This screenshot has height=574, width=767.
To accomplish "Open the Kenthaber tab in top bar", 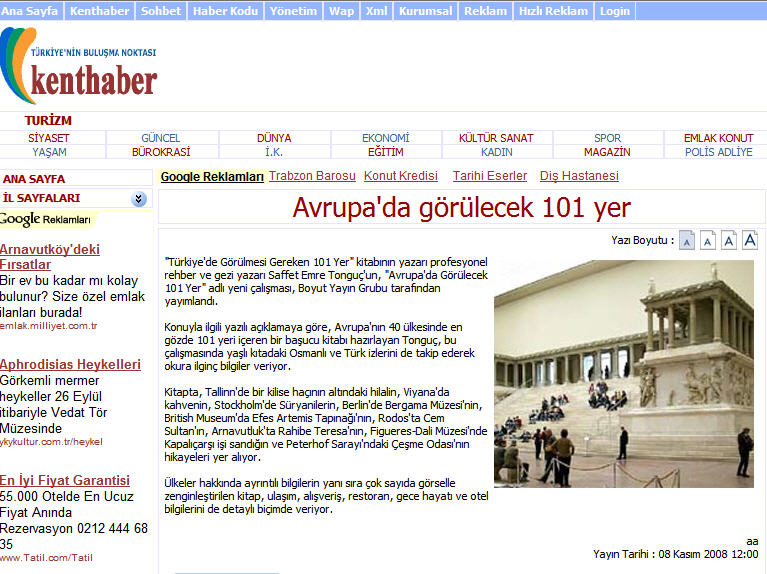I will click(98, 11).
